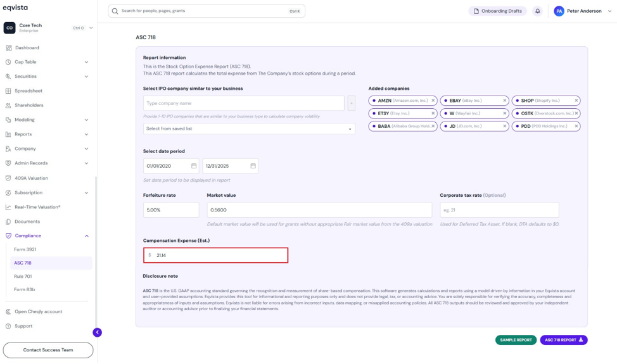Viewport: 617px width, 364px height.
Task: Click the Cap Table sidebar icon
Action: pos(8,62)
